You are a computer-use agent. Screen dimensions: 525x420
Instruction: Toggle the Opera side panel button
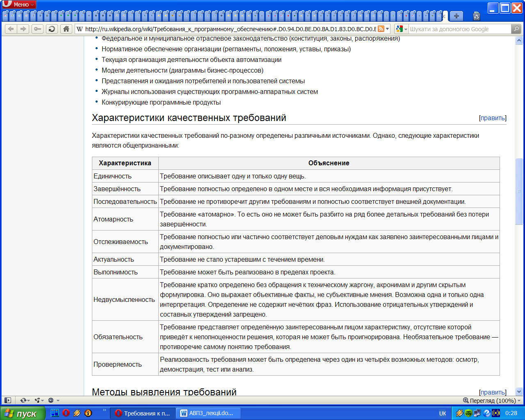tap(7, 400)
